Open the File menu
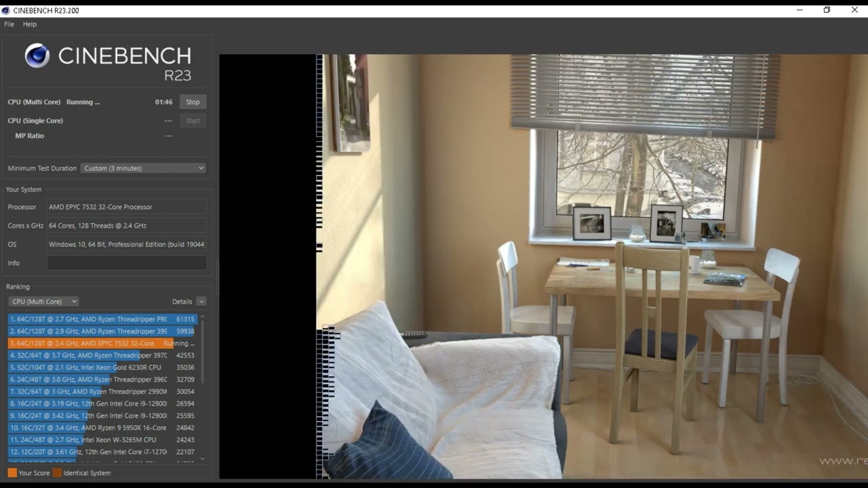The image size is (868, 488). pos(9,24)
